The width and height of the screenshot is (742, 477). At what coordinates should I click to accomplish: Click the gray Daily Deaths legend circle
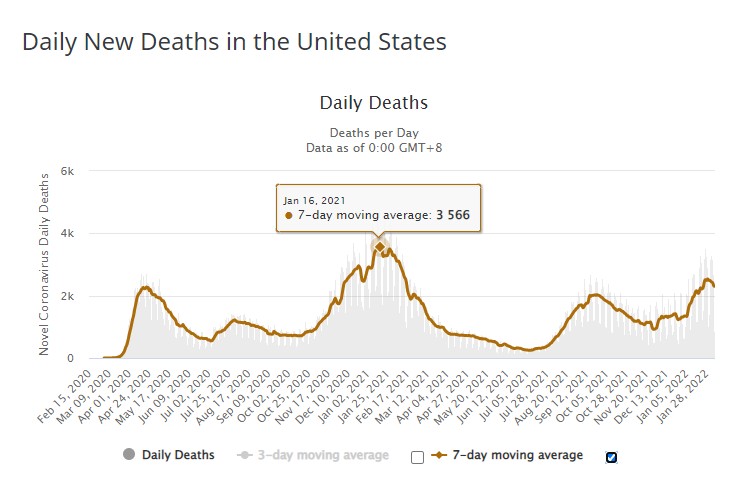pos(129,455)
